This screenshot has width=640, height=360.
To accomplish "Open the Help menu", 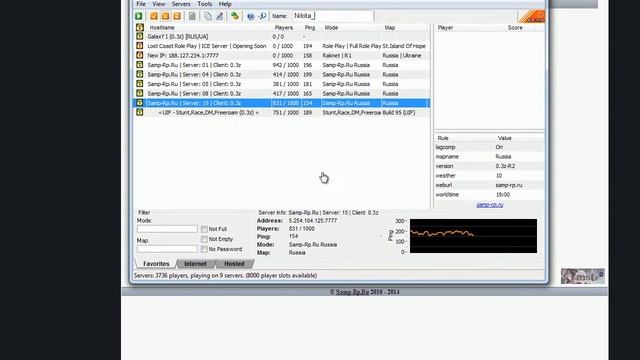I will [x=225, y=4].
